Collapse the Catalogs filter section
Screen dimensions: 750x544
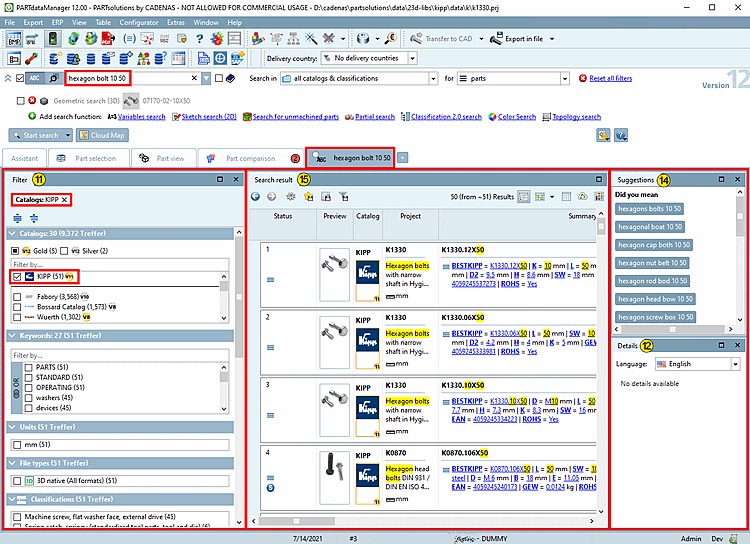click(12, 233)
